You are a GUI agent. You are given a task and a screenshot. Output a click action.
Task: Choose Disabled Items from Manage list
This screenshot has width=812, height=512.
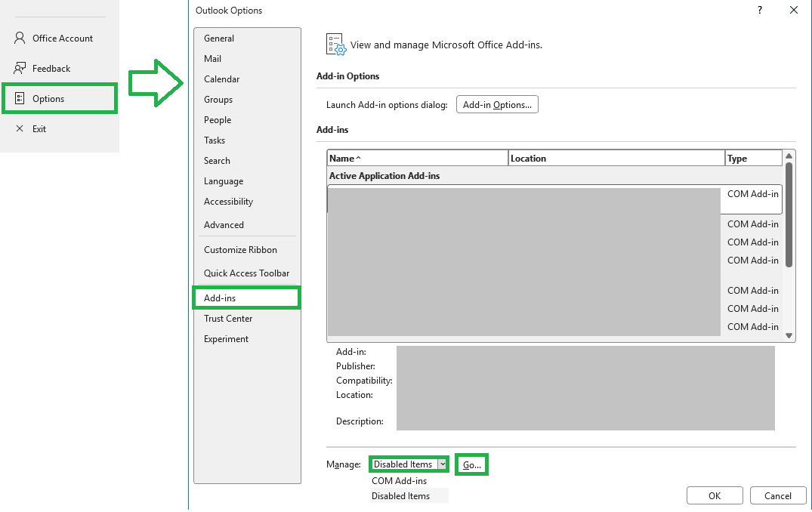(409, 496)
